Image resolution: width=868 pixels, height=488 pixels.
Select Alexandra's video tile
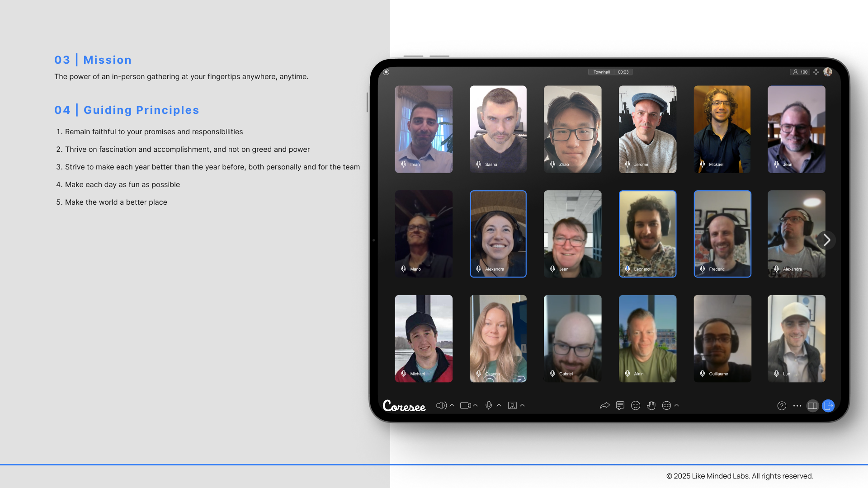pos(498,234)
